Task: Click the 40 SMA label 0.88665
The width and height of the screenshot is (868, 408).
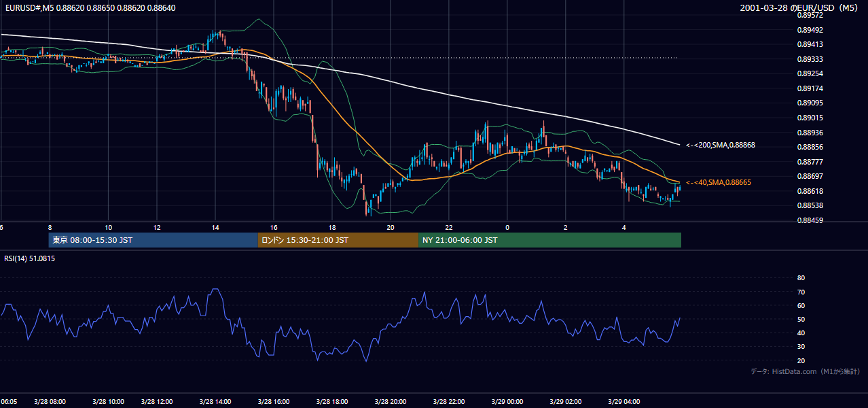Action: (718, 182)
